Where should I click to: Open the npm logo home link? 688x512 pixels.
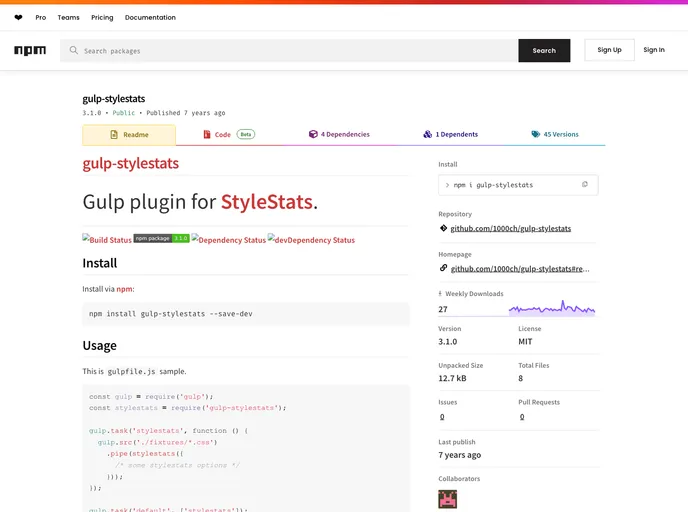pos(30,50)
